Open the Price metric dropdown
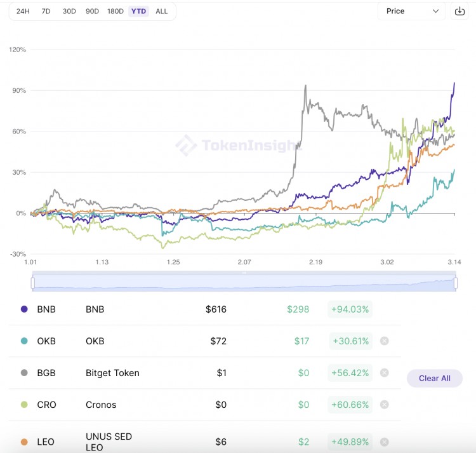The image size is (476, 453). pos(411,11)
